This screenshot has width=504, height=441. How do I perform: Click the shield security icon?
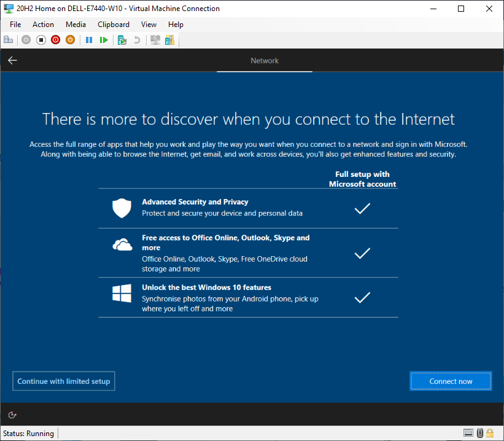pos(122,208)
